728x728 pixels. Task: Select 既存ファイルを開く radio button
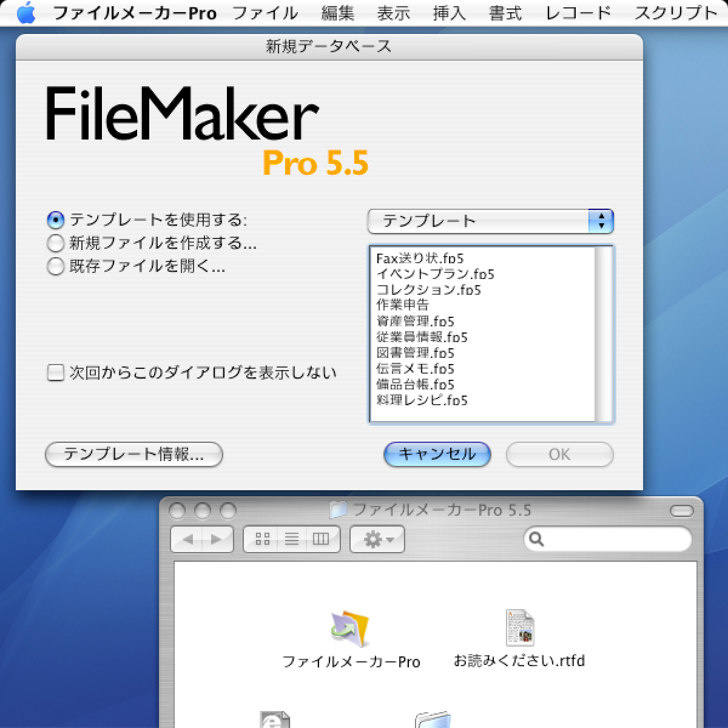tap(55, 266)
